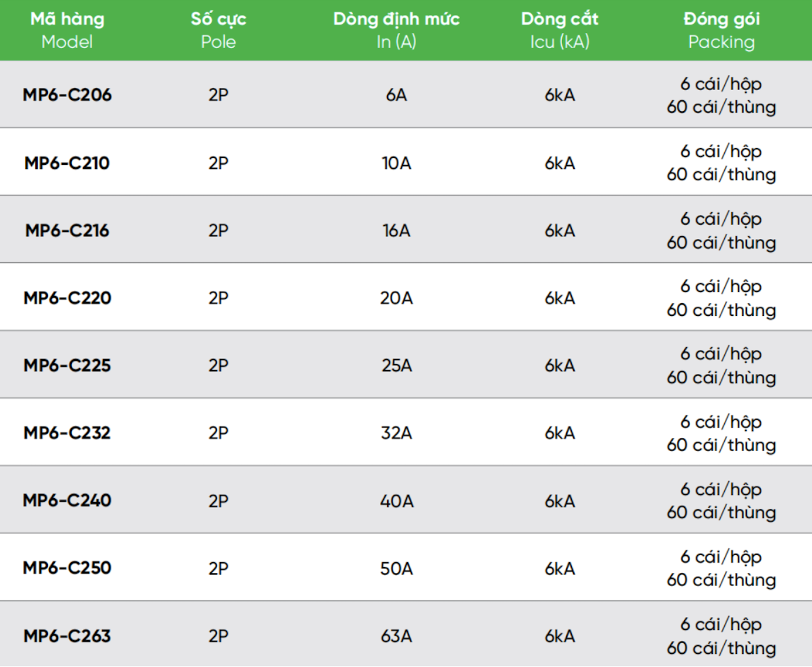Select model MP6-C250 in the table

click(x=67, y=568)
